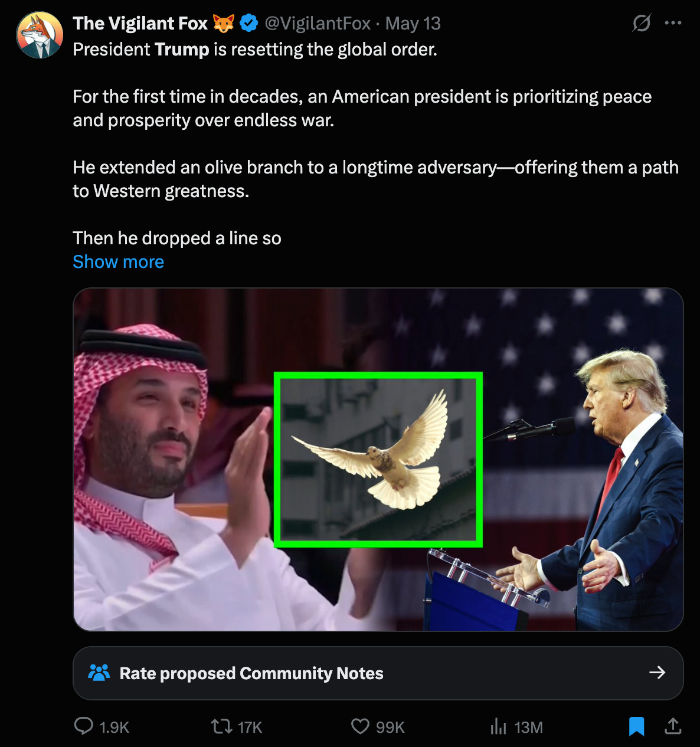The height and width of the screenshot is (747, 700).
Task: Click the 13M views count
Action: [x=528, y=728]
